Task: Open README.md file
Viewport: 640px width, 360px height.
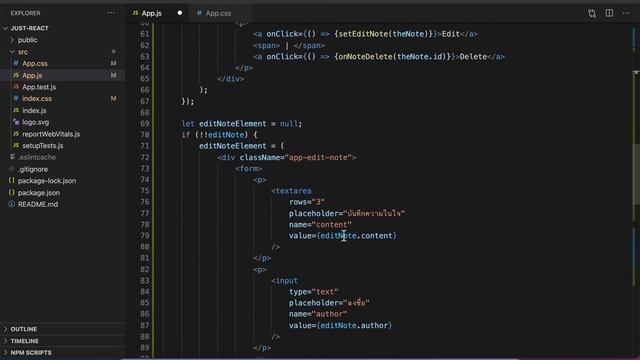Action: tap(38, 204)
